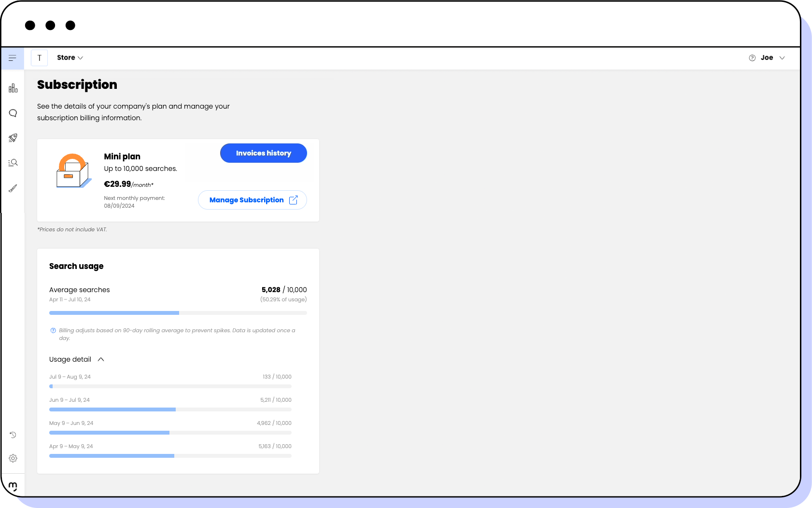812x508 pixels.
Task: Click the 'Apr 9 – May 9, 24' label
Action: click(71, 446)
